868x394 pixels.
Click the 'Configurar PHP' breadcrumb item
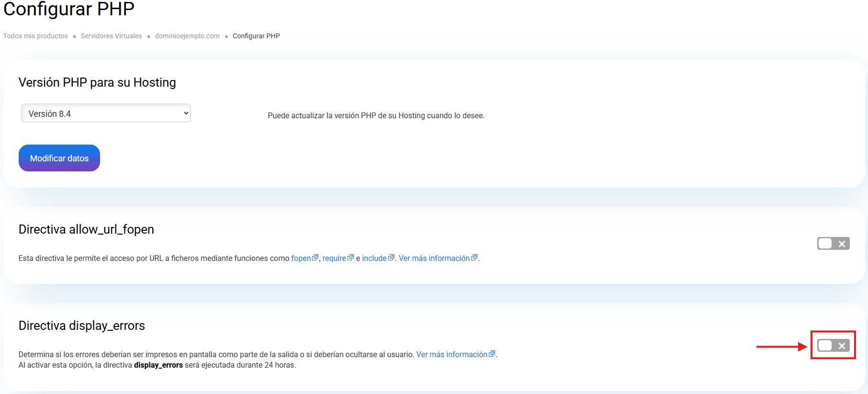(256, 36)
